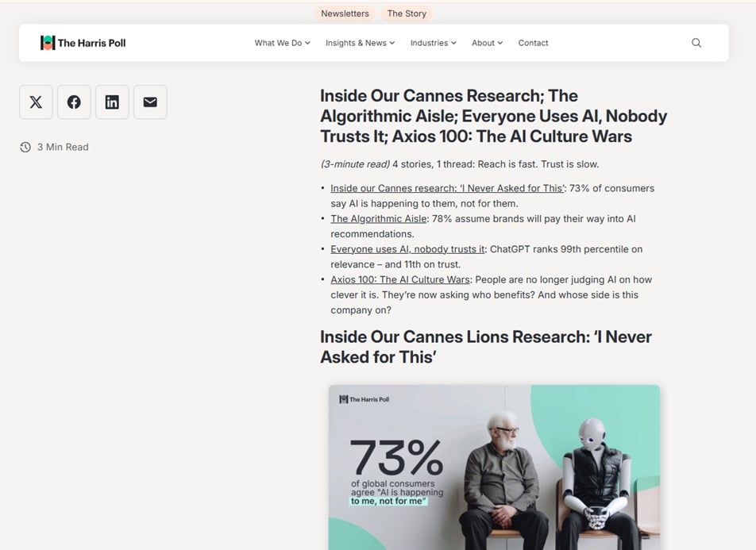
Task: Open the Contact page
Action: pos(534,43)
